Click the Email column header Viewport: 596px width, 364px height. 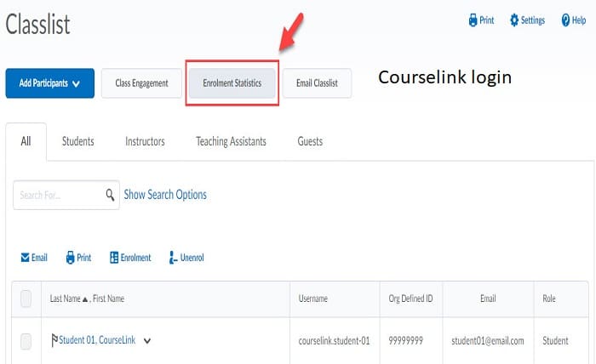[488, 299]
